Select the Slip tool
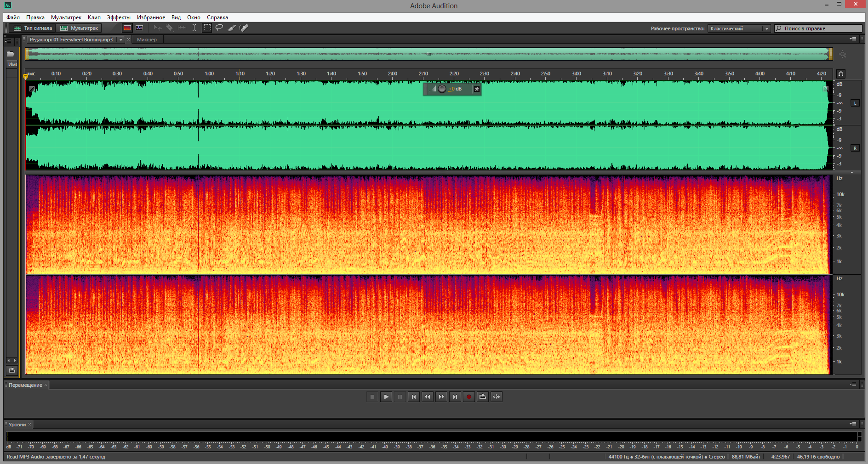The image size is (868, 464). [182, 28]
